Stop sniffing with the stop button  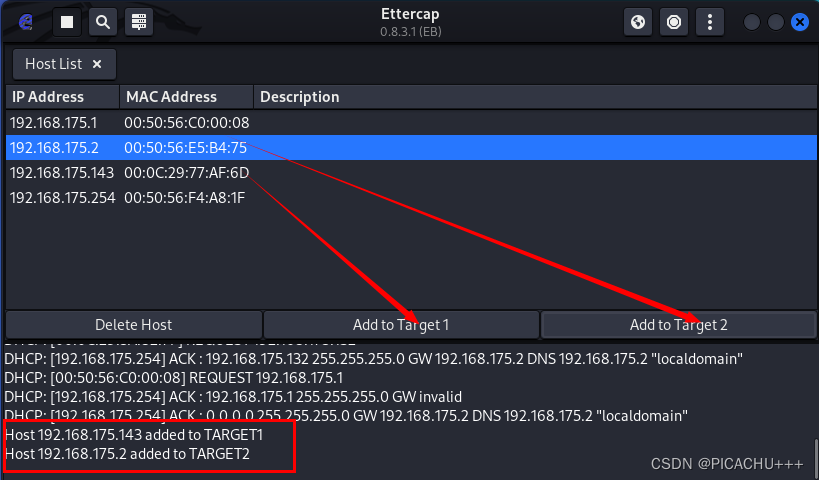pyautogui.click(x=67, y=22)
